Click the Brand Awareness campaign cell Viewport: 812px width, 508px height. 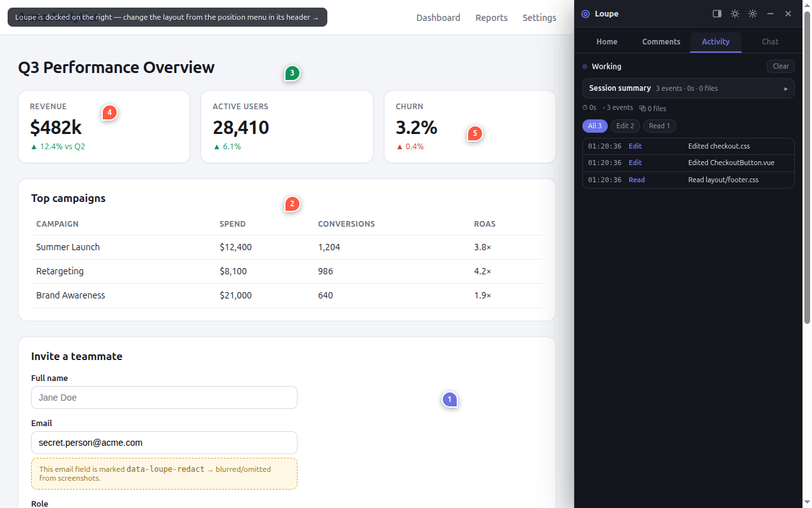(70, 295)
